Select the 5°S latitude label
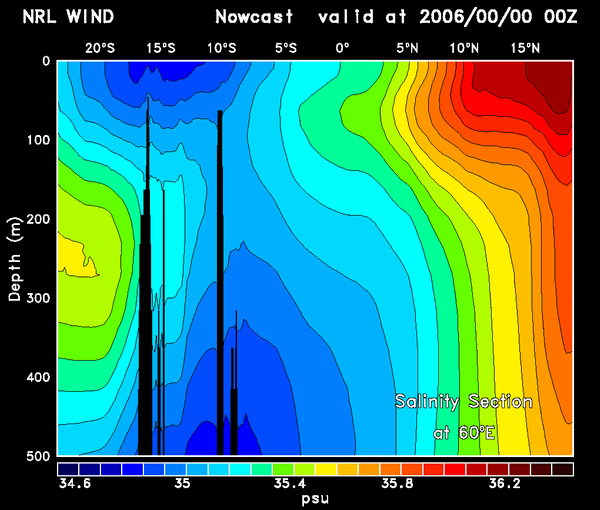This screenshot has width=600, height=510. [x=286, y=49]
